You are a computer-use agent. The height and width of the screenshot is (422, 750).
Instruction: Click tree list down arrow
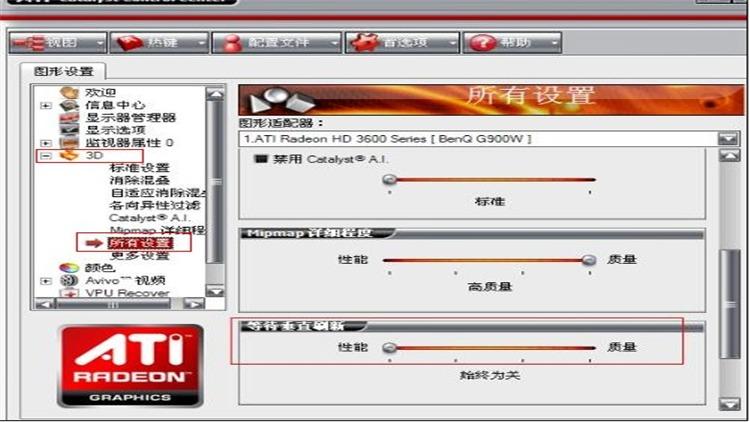[x=215, y=291]
